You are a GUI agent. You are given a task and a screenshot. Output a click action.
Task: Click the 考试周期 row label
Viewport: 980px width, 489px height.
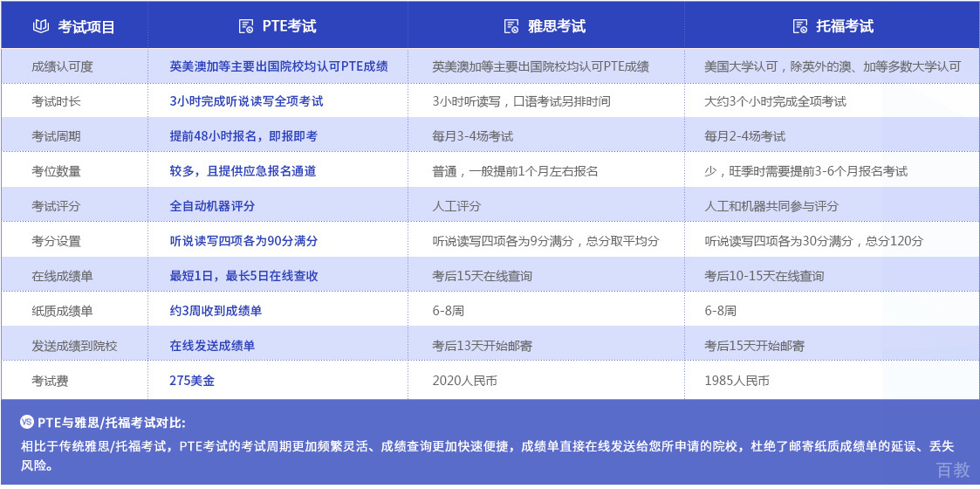tap(56, 136)
